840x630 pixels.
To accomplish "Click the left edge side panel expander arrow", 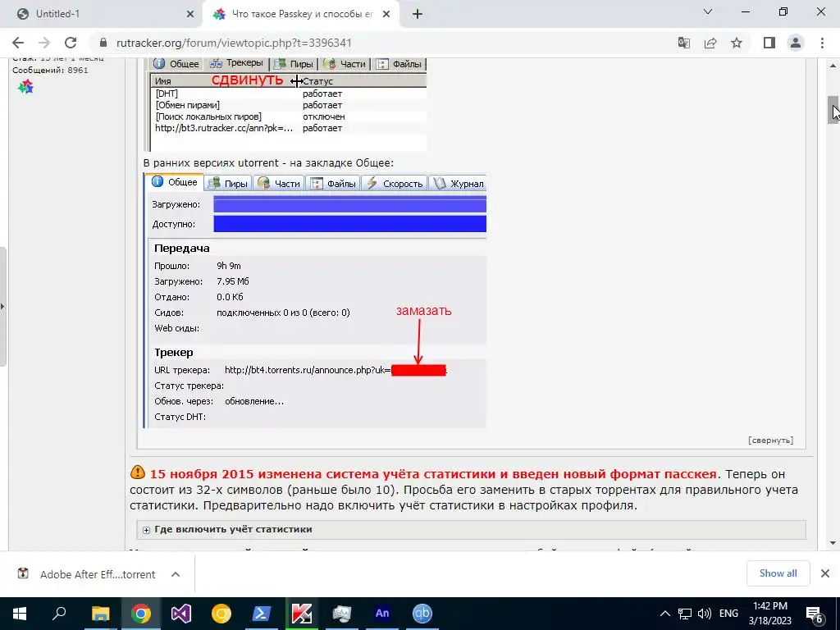I will (x=2, y=307).
